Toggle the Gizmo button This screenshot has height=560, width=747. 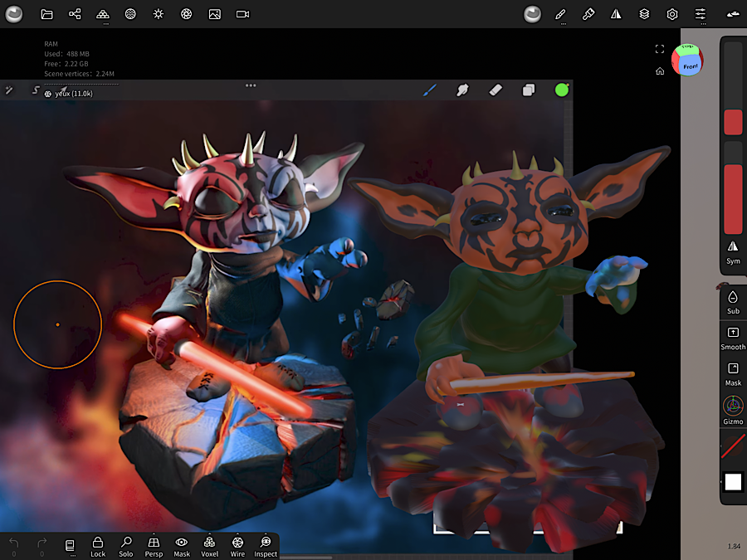point(733,411)
